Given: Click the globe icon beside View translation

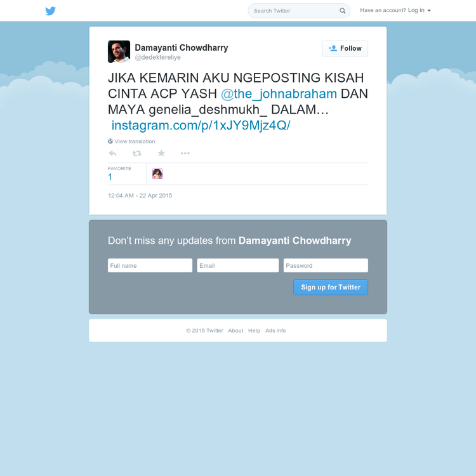Looking at the screenshot, I should 110,141.
